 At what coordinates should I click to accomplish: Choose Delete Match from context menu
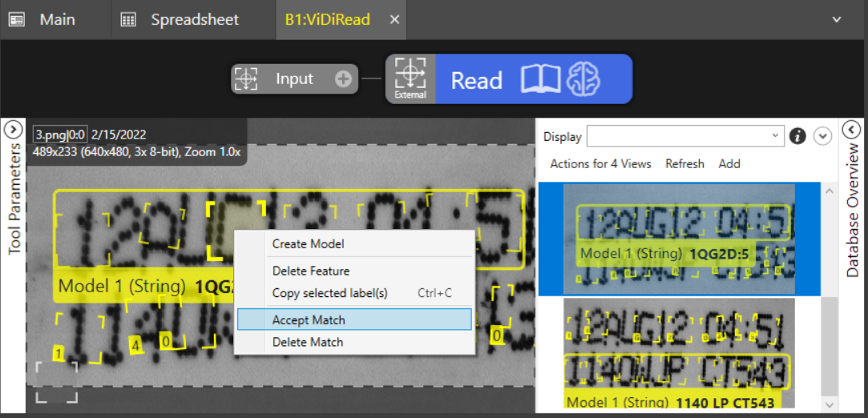point(354,342)
